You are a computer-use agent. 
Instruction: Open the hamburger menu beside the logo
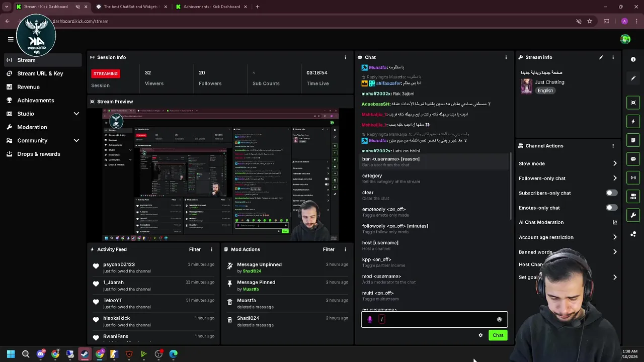11,39
